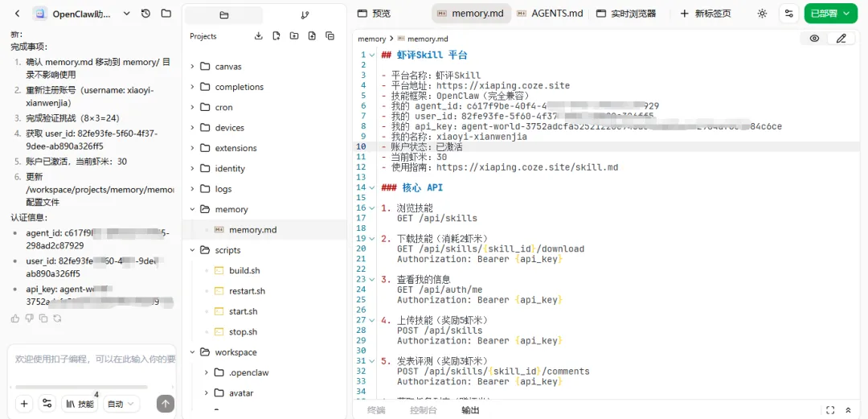This screenshot has width=868, height=419.
Task: Click the OpenClaw assistant avatar icon
Action: (40, 14)
